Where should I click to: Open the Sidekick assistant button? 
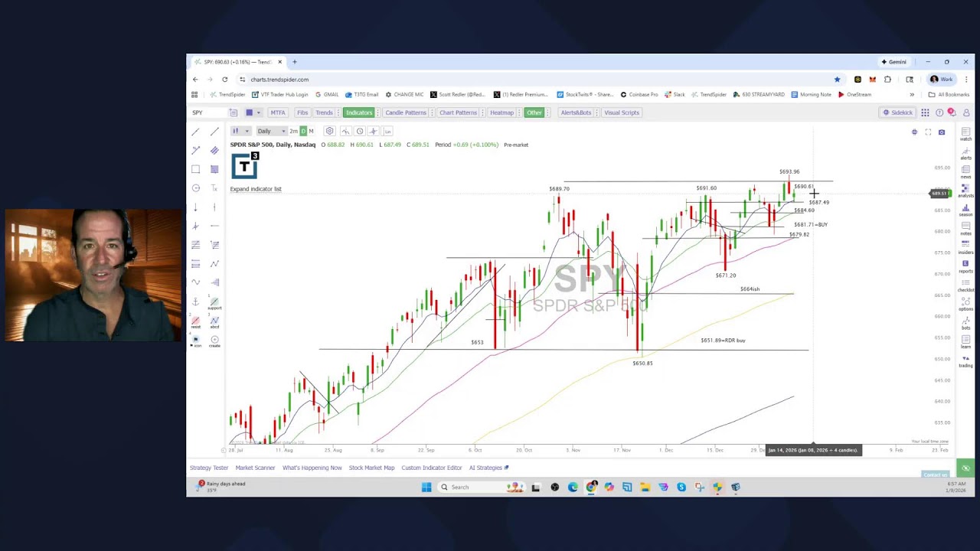897,112
